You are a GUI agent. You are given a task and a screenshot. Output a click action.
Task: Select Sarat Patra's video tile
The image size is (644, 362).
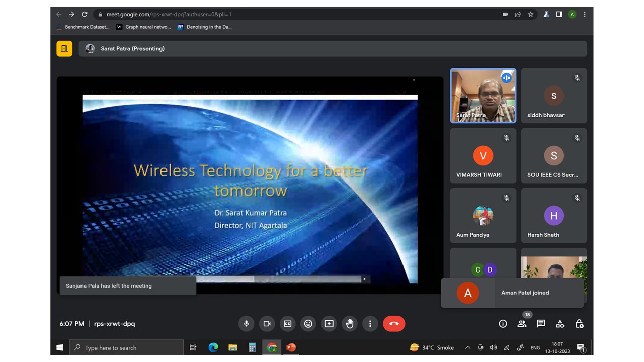pyautogui.click(x=483, y=96)
